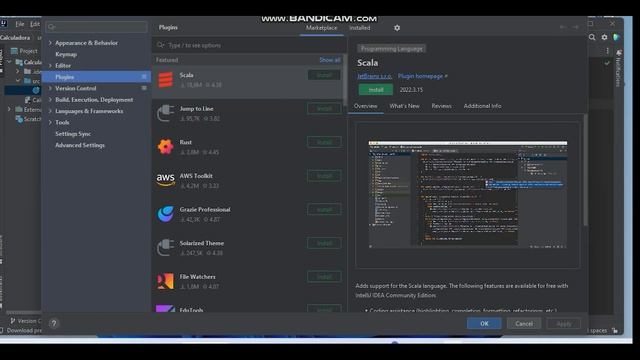Expand Appearance & Behavior settings group
The width and height of the screenshot is (640, 360).
tap(50, 42)
